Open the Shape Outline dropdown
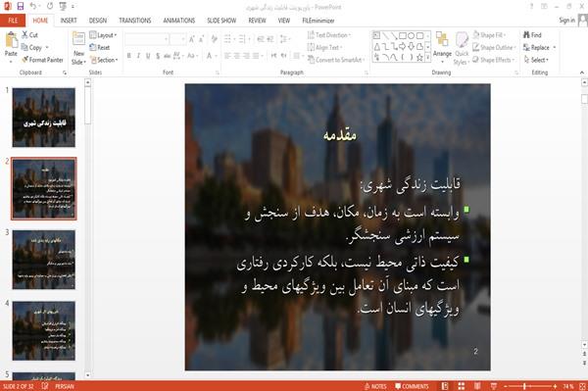The width and height of the screenshot is (588, 391). click(494, 48)
